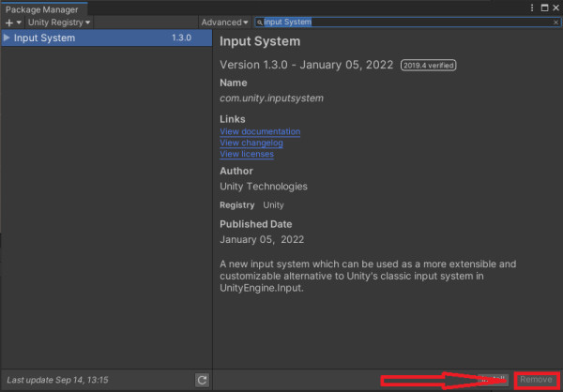563x392 pixels.
Task: Open the Unity Registry source dropdown
Action: click(x=59, y=23)
